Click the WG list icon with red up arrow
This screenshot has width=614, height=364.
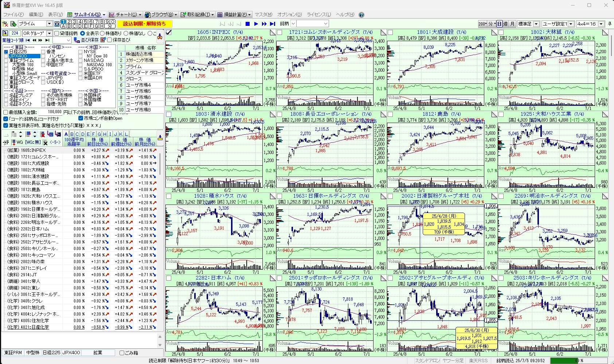13,142
